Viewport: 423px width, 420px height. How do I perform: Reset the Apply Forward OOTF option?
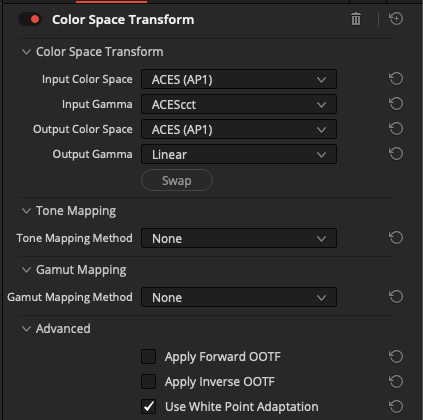pos(396,357)
